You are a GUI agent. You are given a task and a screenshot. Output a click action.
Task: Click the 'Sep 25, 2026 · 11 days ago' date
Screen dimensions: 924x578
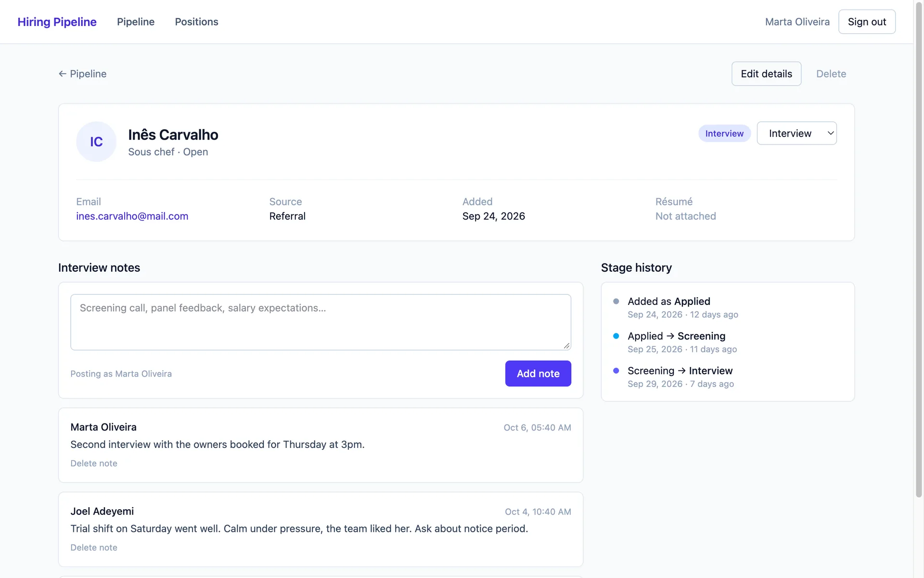click(682, 349)
